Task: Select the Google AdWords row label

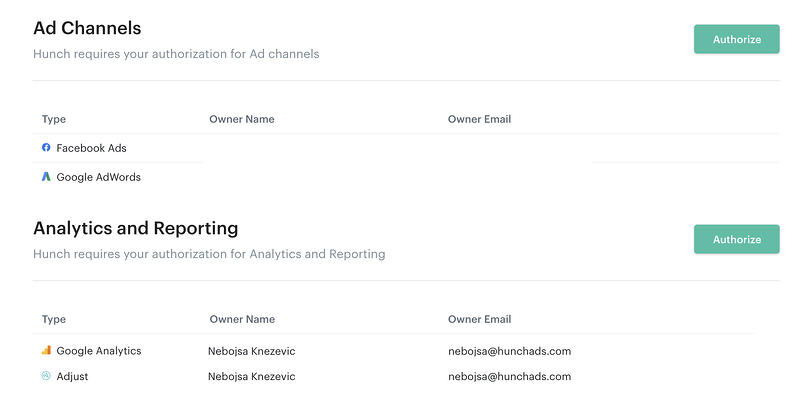Action: tap(98, 177)
